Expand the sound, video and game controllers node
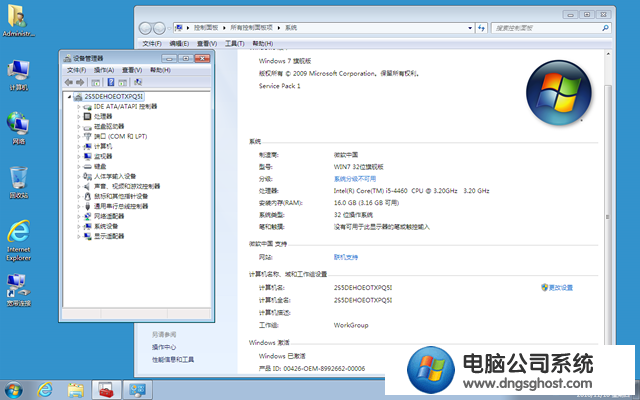The image size is (640, 400). [79, 187]
